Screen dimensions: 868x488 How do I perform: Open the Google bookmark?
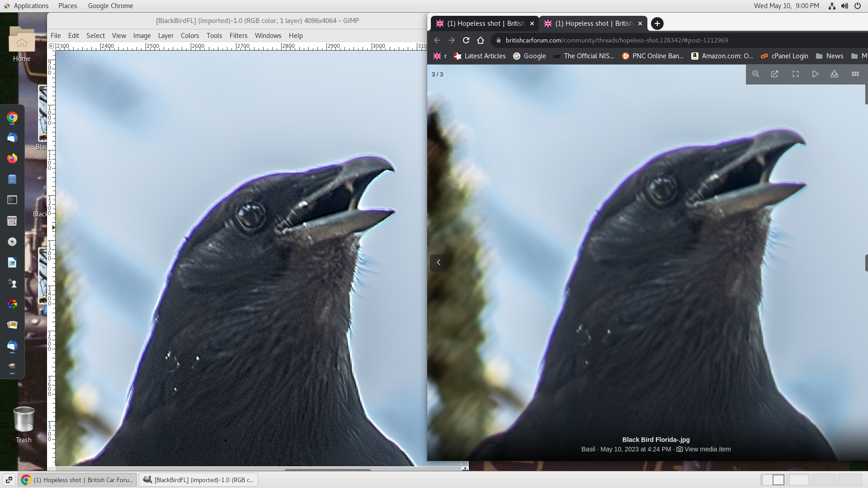(529, 56)
